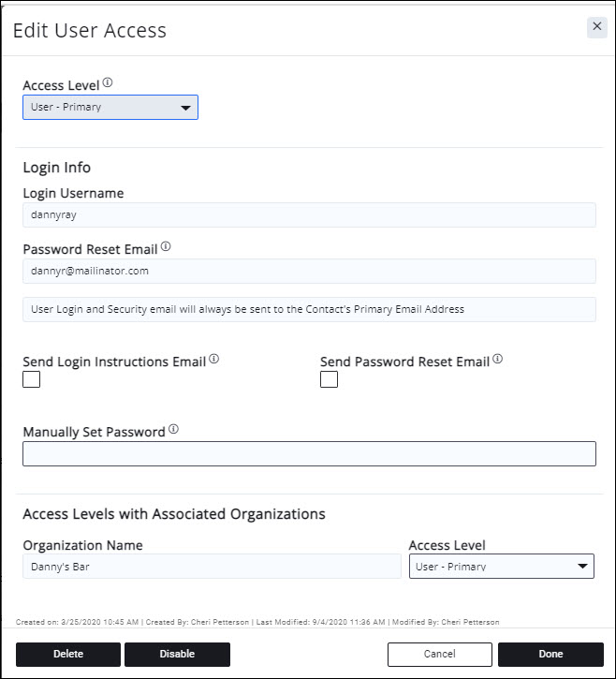Open the top Access Level dropdown
Image resolution: width=616 pixels, height=679 pixels.
110,107
